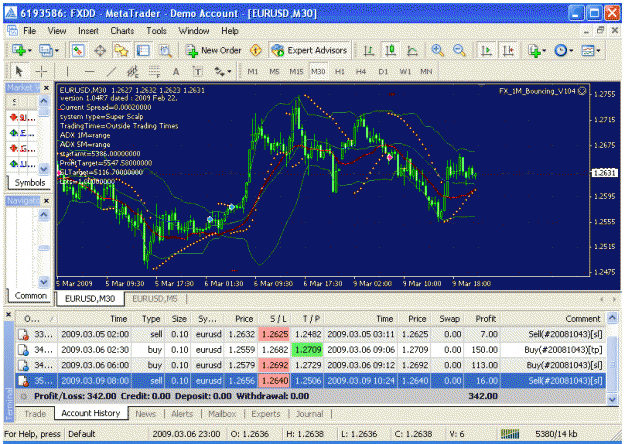Select the Vertical Line drawing tool

tap(67, 72)
